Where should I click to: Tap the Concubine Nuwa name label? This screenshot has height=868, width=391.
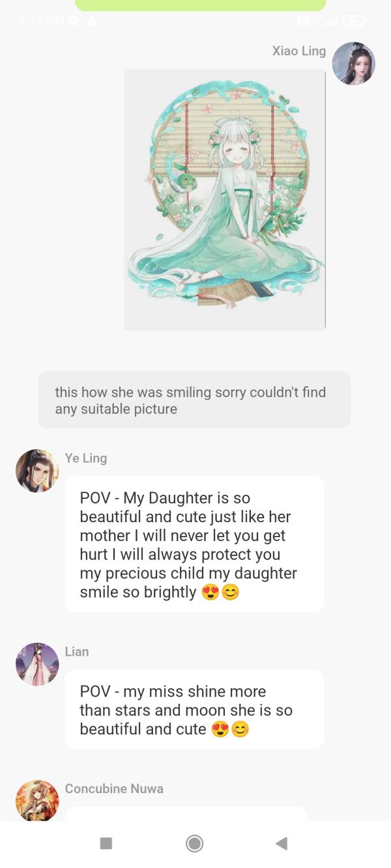[x=114, y=789]
